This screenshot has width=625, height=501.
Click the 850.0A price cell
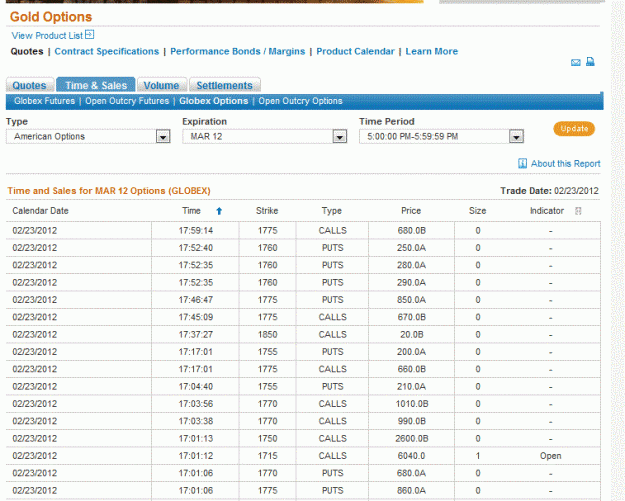[x=411, y=300]
